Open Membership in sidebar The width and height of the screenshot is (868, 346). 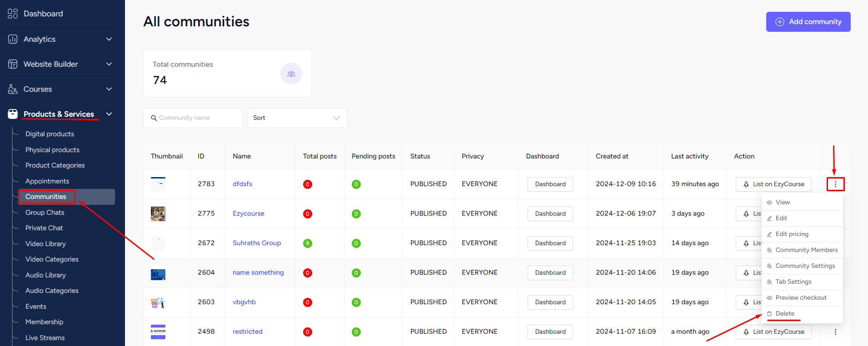pyautogui.click(x=44, y=322)
